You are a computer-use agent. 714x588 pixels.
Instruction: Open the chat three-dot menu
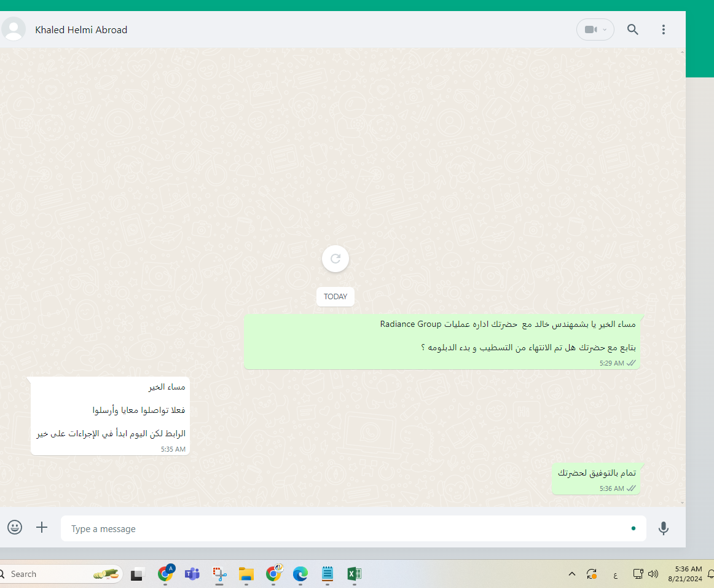664,29
